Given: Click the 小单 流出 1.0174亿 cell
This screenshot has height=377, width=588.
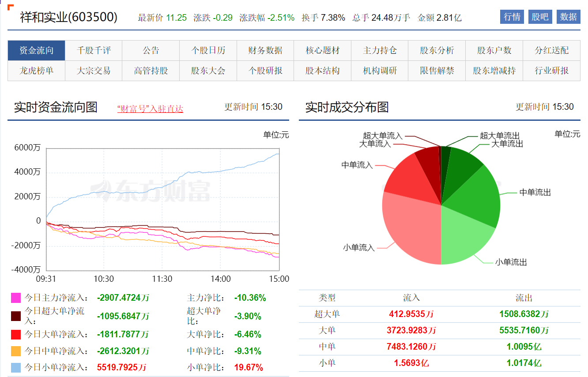Looking at the screenshot, I should click(524, 363).
